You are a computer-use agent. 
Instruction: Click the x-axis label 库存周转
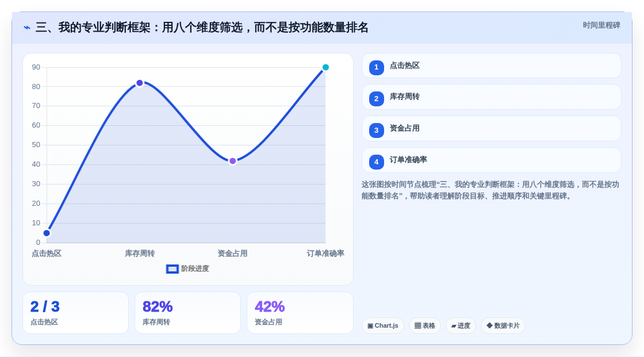tap(140, 254)
